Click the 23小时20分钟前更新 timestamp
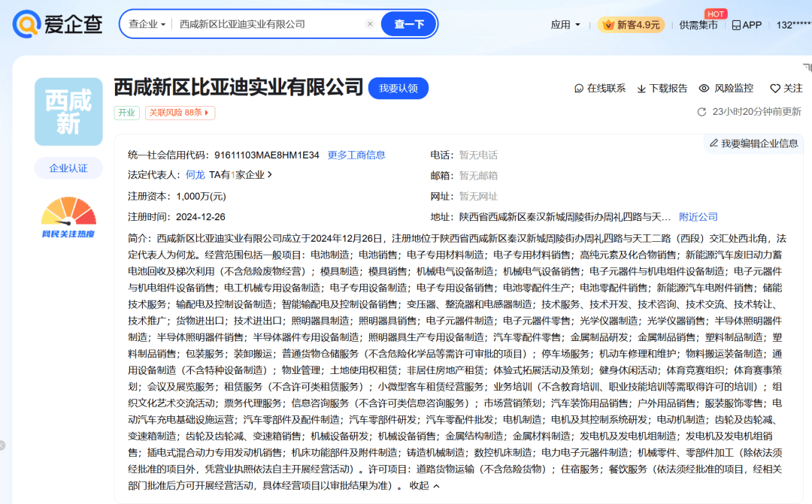This screenshot has width=812, height=504. (x=756, y=112)
